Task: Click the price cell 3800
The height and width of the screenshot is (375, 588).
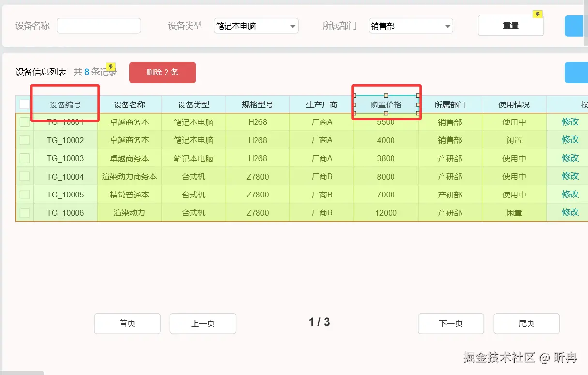Action: (x=386, y=158)
